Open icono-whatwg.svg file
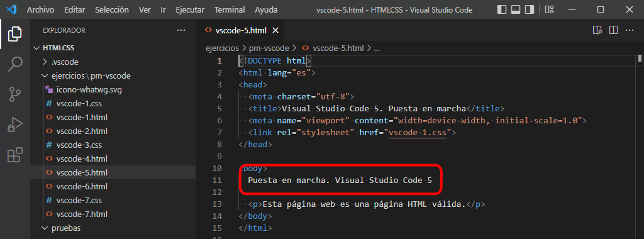This screenshot has height=239, width=644. (x=113, y=89)
